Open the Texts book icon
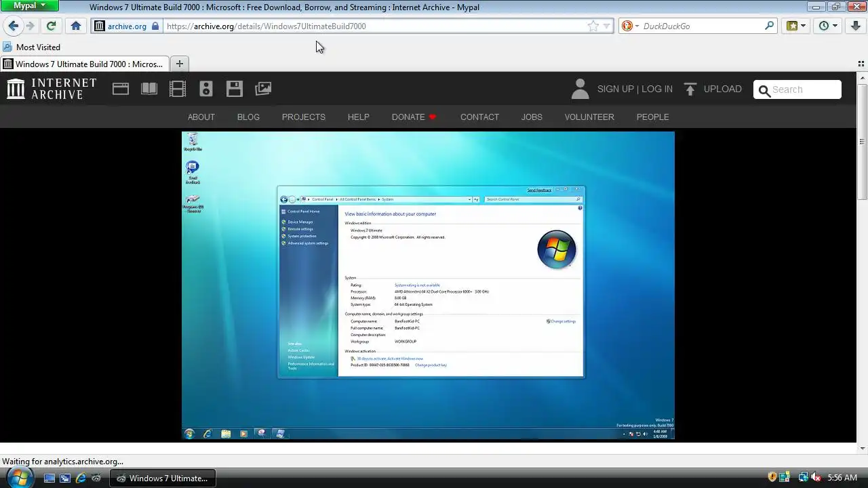The image size is (868, 488). (x=149, y=89)
